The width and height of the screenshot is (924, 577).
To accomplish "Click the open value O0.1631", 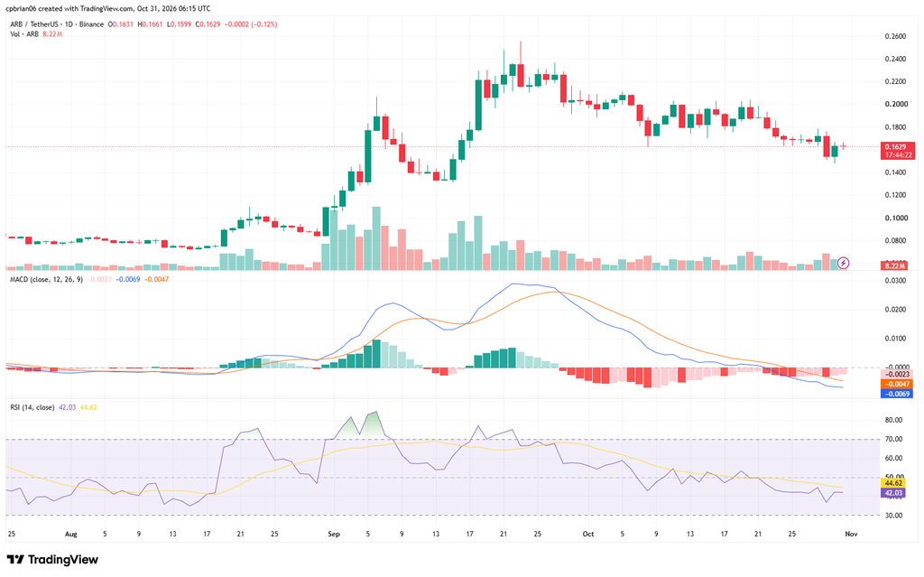I will click(x=121, y=24).
